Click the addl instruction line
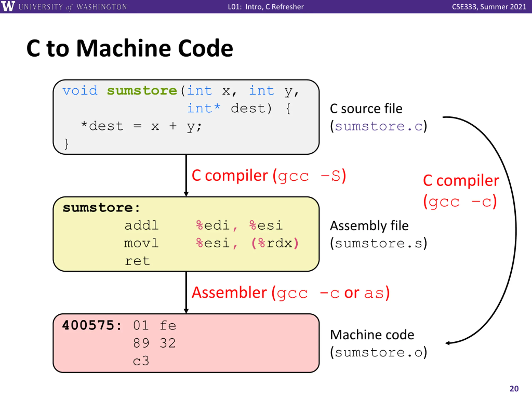 pyautogui.click(x=203, y=225)
